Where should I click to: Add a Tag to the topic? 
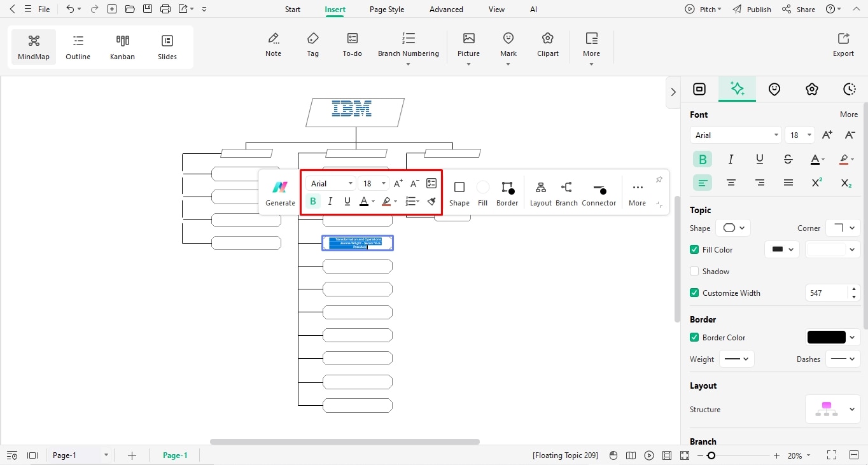tap(312, 45)
